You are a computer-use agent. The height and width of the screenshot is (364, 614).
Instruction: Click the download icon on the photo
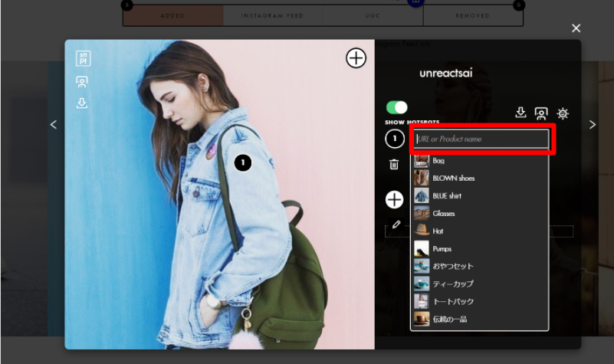click(82, 103)
